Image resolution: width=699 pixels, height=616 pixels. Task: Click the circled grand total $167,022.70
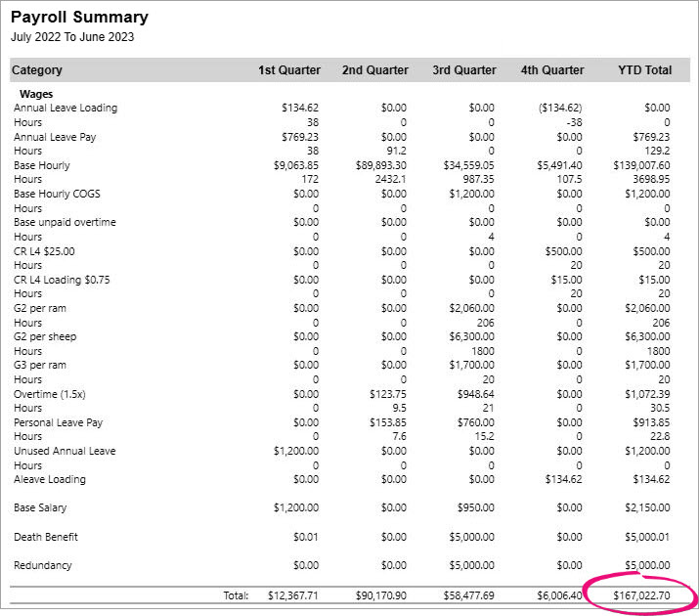[640, 594]
